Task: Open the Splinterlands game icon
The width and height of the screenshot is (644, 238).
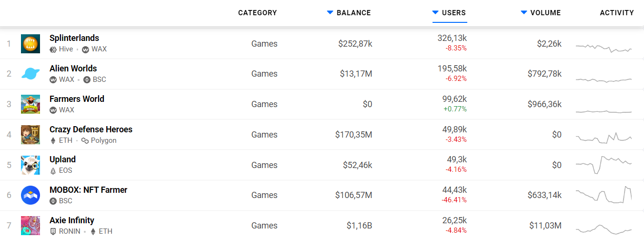Action: (30, 44)
